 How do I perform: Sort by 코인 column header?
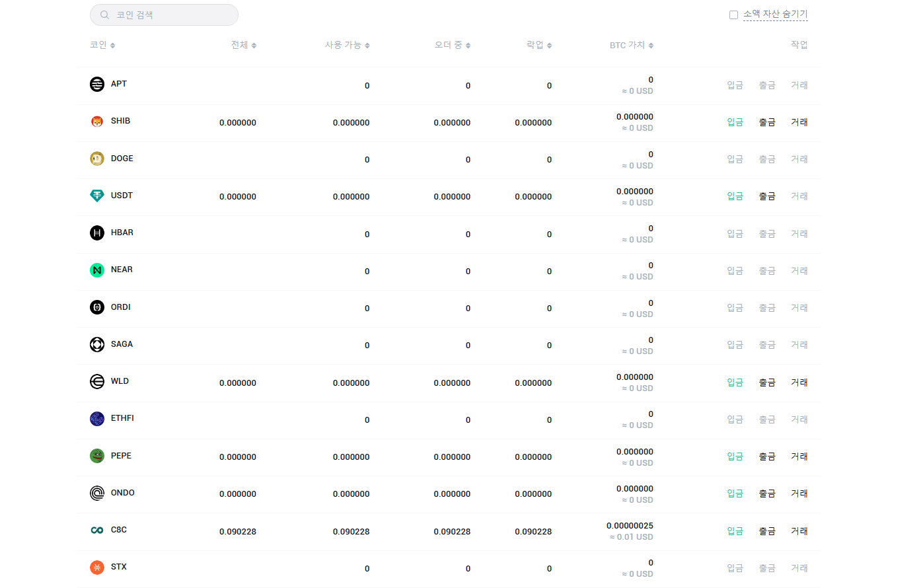[x=102, y=45]
